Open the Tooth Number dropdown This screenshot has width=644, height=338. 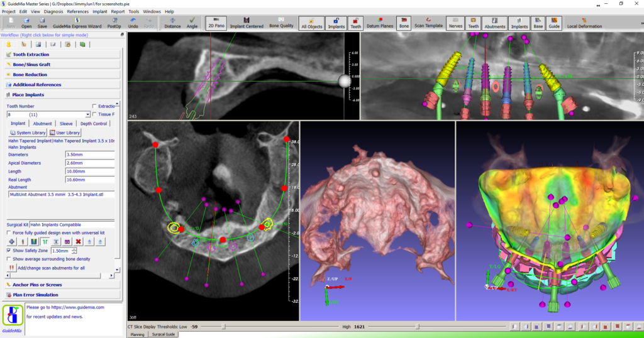(x=87, y=115)
